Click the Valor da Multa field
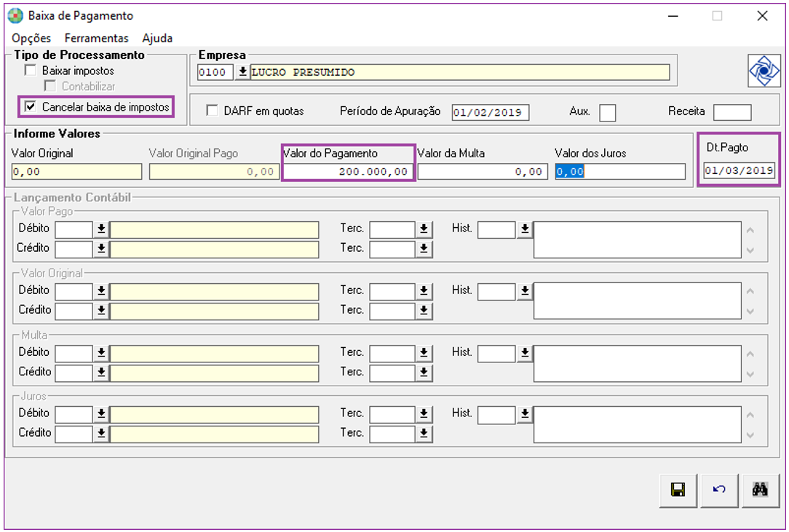 [483, 172]
